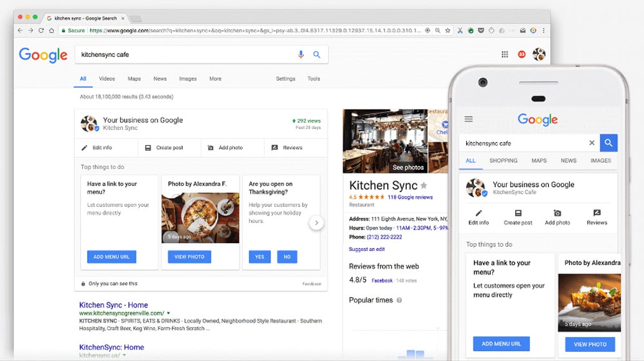Tap the phone Reviews icon

(597, 213)
